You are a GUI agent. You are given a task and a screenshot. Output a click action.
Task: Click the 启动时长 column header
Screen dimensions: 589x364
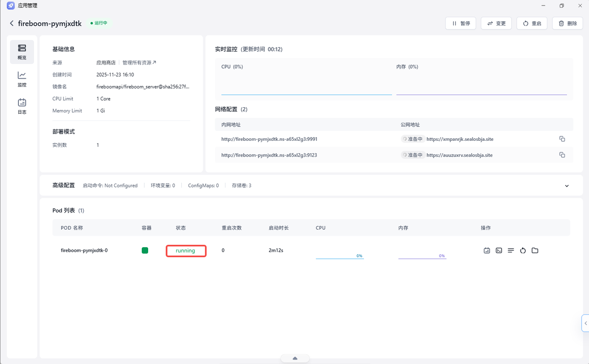(279, 228)
